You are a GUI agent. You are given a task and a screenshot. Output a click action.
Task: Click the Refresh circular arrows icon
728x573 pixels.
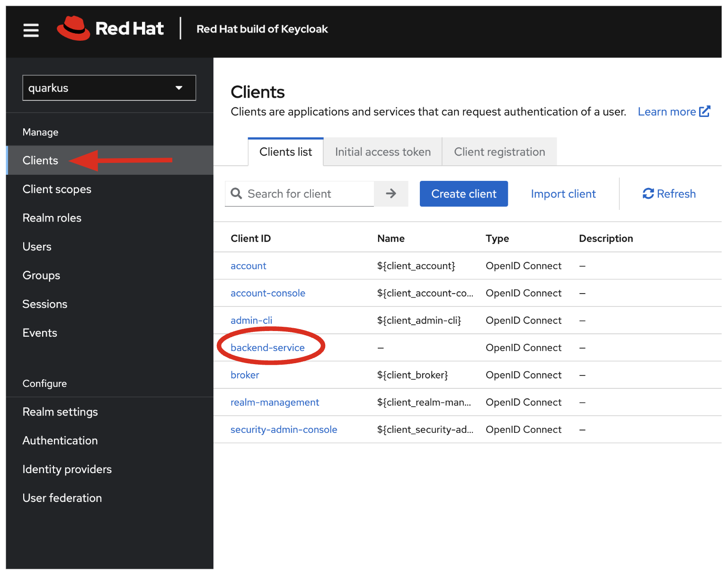648,194
